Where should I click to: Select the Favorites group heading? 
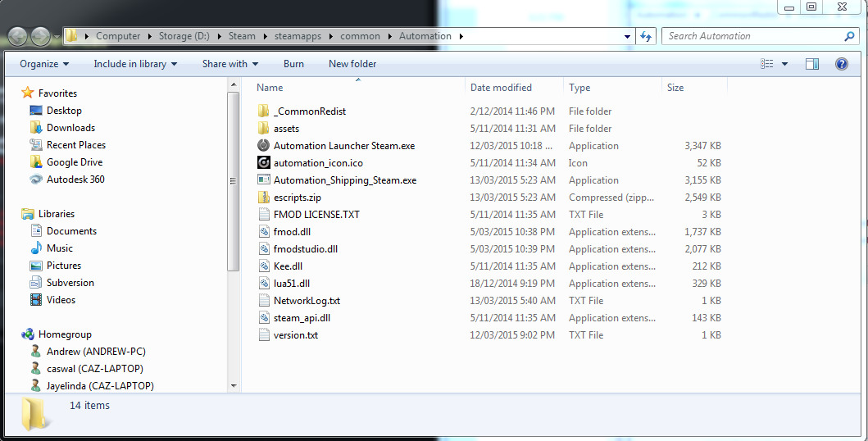pos(50,93)
